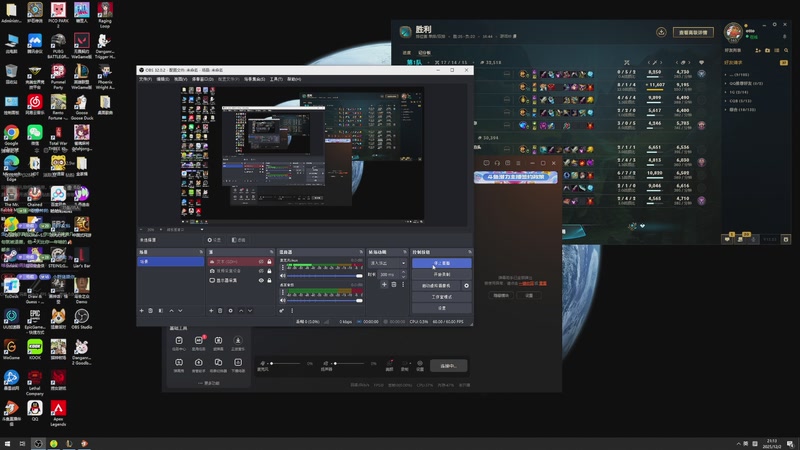The image size is (800, 450).
Task: Expand TG friend group in League client
Action: (726, 92)
